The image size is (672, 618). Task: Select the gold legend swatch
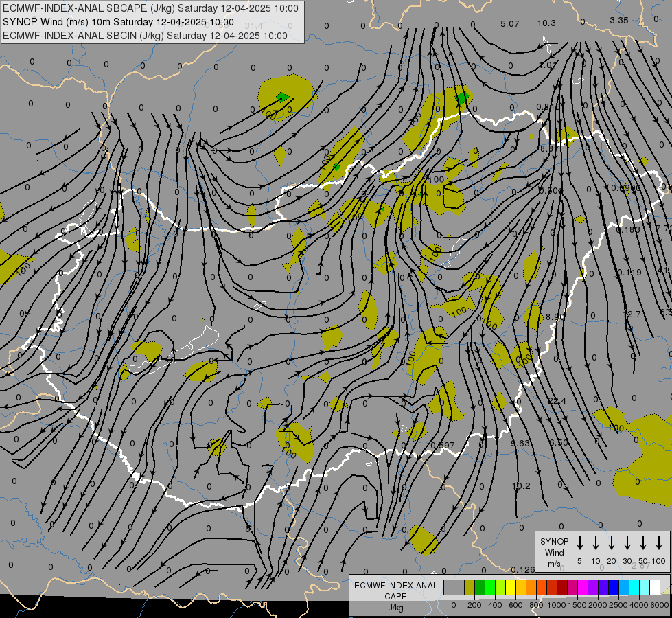521,588
